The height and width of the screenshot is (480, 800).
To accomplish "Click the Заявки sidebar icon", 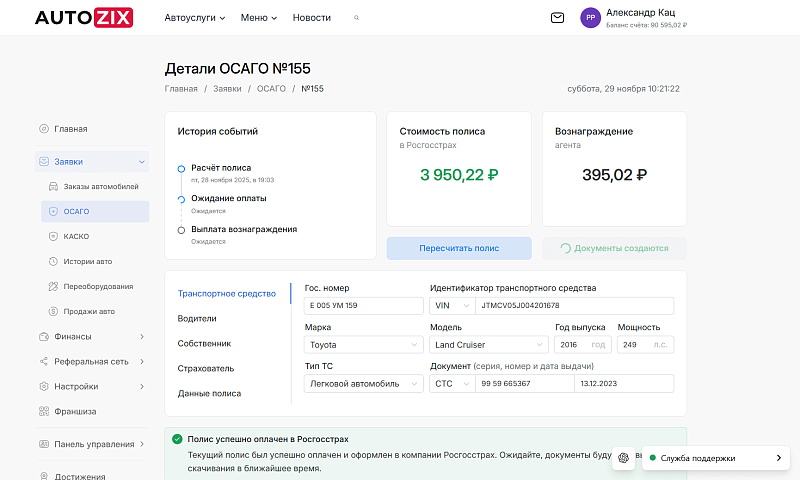I will [x=44, y=162].
